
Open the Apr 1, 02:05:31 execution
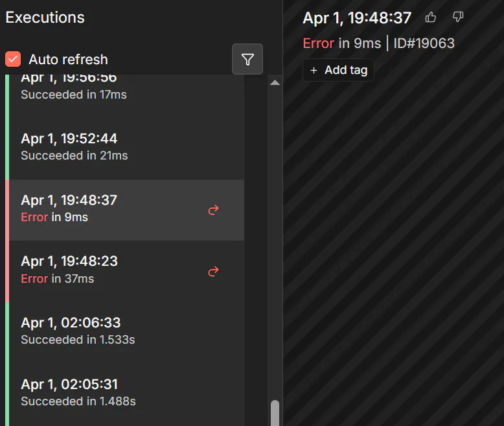pos(97,392)
